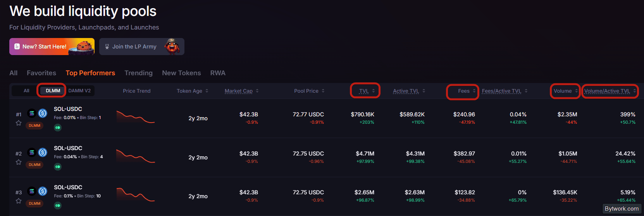Click green badge icon under #1 pool
644x216 pixels.
[58, 128]
